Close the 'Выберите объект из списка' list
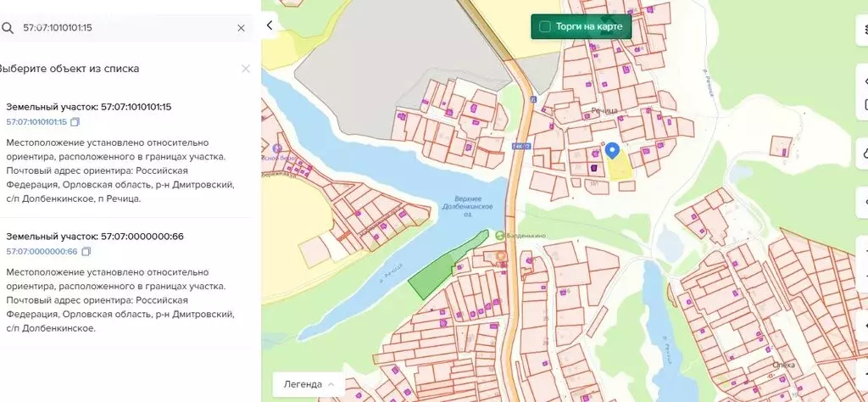The image size is (868, 402). (246, 69)
